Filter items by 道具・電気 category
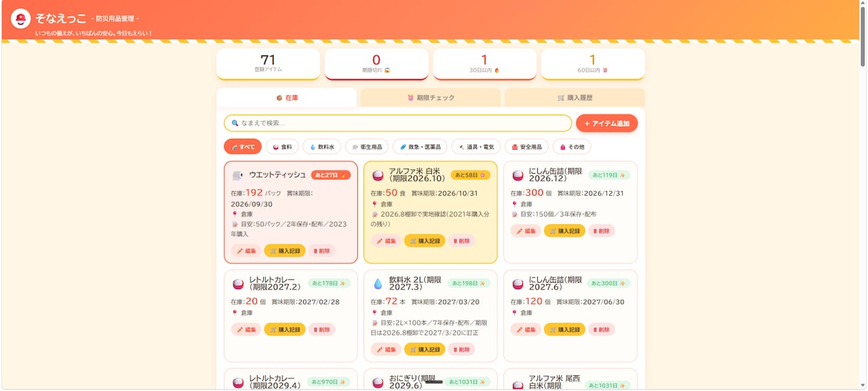The image size is (868, 391). tap(476, 147)
